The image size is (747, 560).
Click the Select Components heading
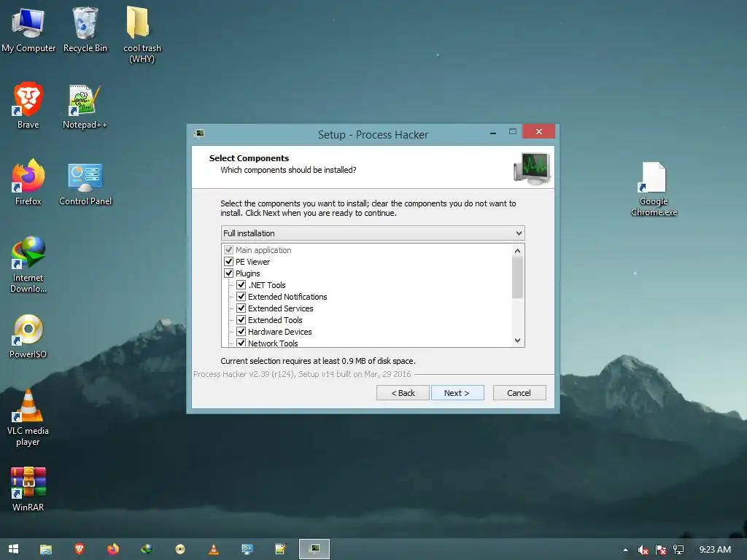(x=249, y=158)
